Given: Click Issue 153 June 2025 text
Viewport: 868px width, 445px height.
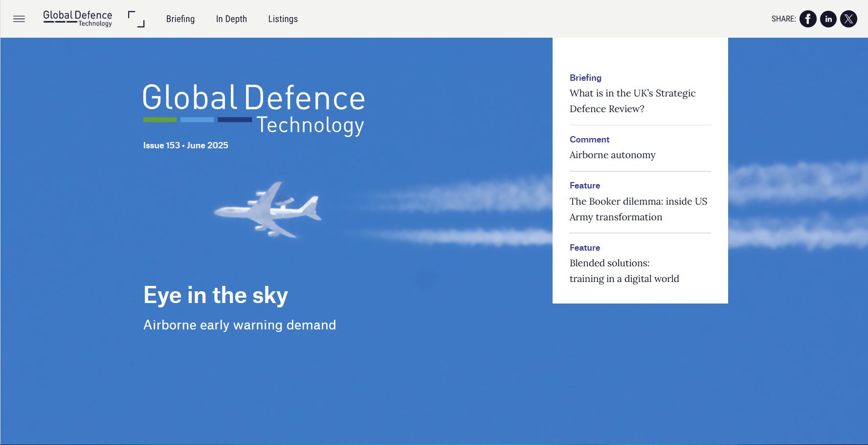Looking at the screenshot, I should [x=185, y=145].
